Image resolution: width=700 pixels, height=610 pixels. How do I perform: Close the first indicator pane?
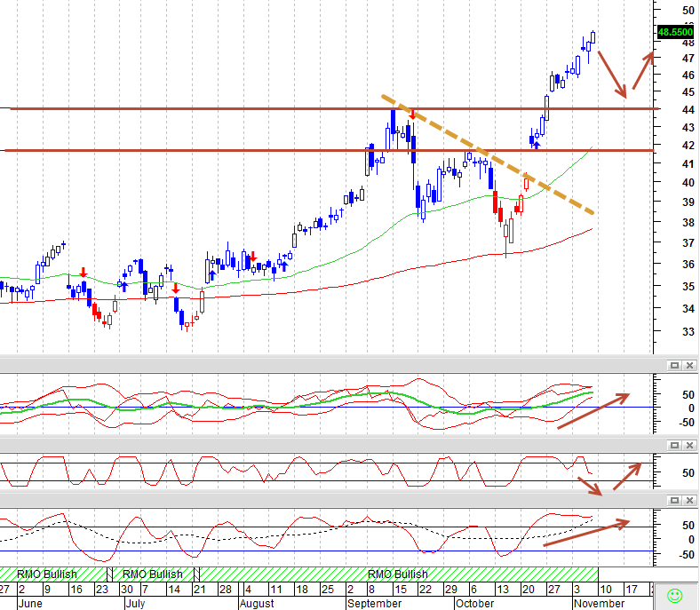pos(689,366)
